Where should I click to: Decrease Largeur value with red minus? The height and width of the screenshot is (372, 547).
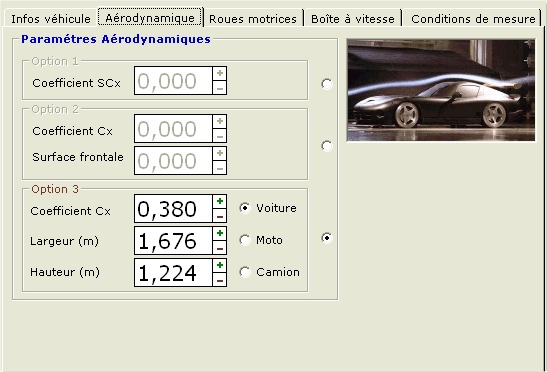(220, 248)
